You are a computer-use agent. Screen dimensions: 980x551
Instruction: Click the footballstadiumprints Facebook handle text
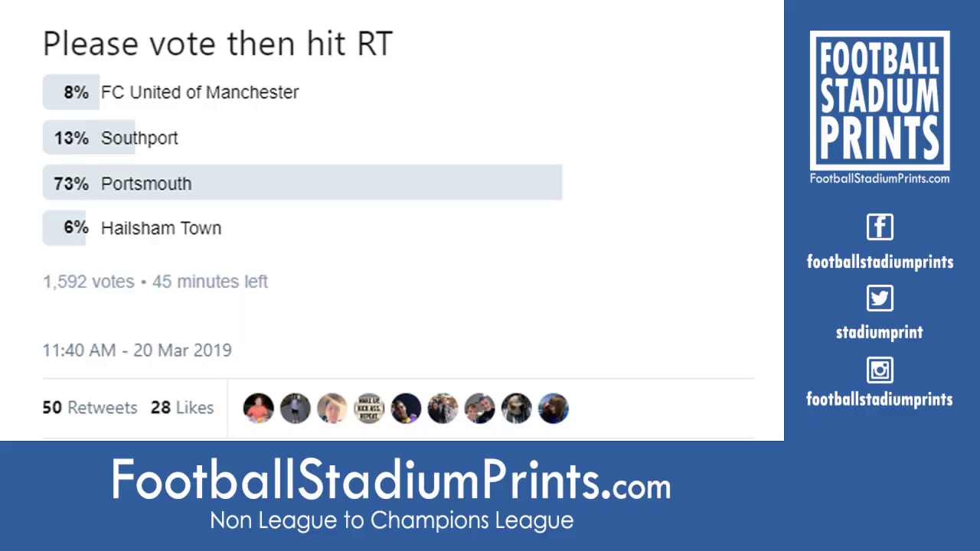[880, 262]
